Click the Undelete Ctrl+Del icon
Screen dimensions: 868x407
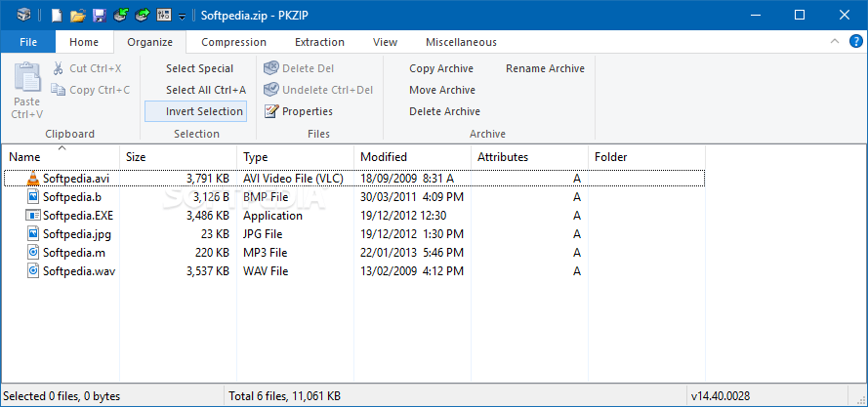(271, 89)
